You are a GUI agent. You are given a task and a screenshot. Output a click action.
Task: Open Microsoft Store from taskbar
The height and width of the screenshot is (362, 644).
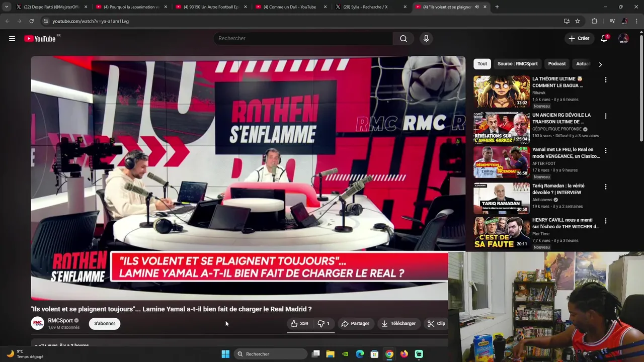(374, 354)
